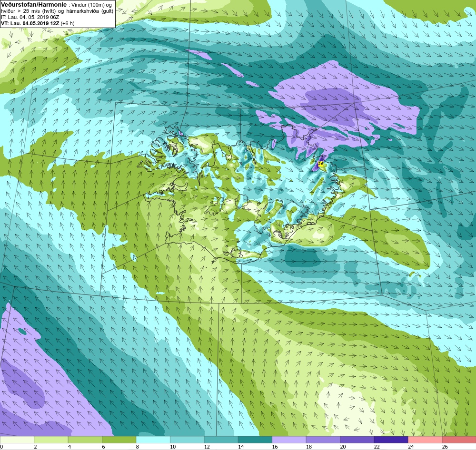Pick the medium purple 18–20 m/s legend swatch
476x450 pixels.
coord(323,440)
